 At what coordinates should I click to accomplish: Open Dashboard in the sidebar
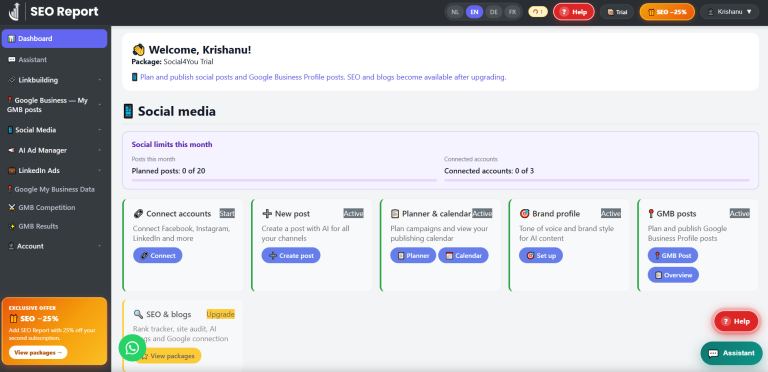54,39
